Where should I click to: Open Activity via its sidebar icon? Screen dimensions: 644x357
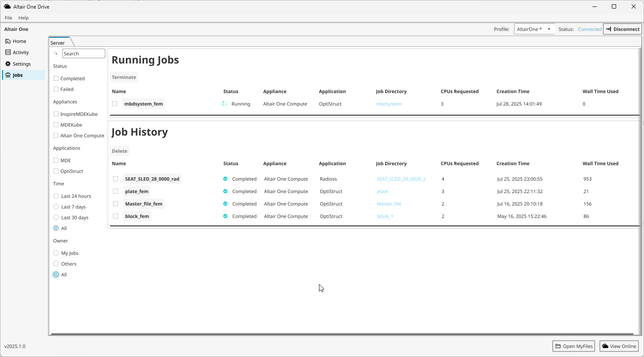(x=8, y=52)
